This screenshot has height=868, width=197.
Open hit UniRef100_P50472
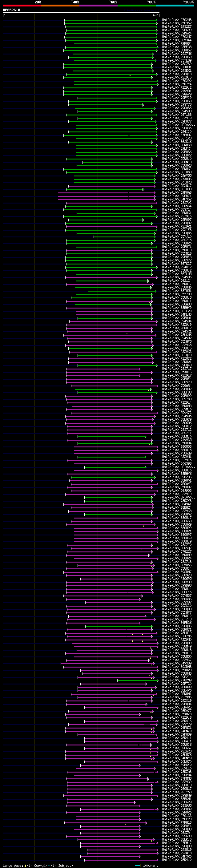[x=177, y=413]
